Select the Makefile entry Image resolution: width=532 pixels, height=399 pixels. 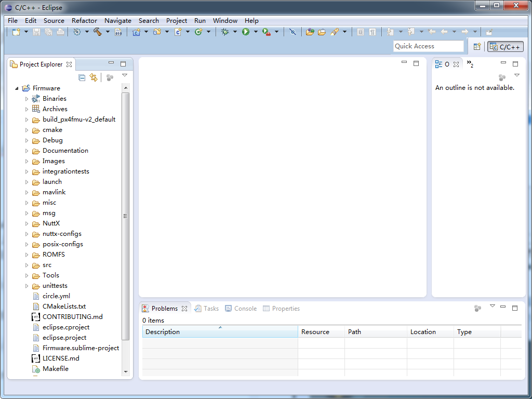[x=55, y=369]
